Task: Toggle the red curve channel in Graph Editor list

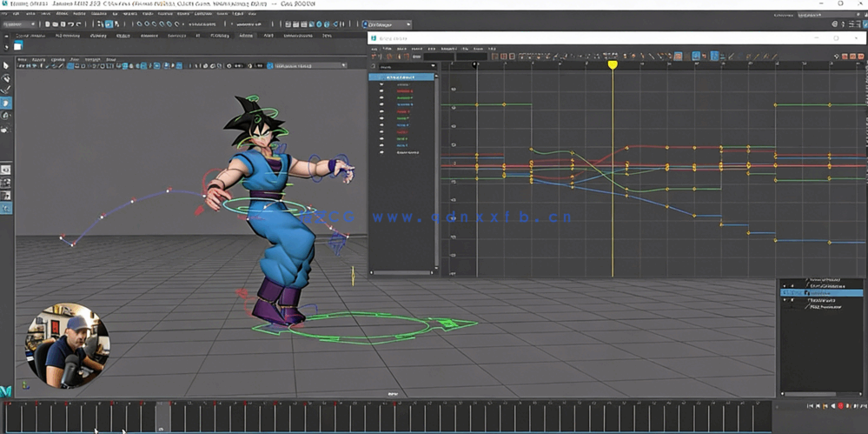Action: point(381,91)
